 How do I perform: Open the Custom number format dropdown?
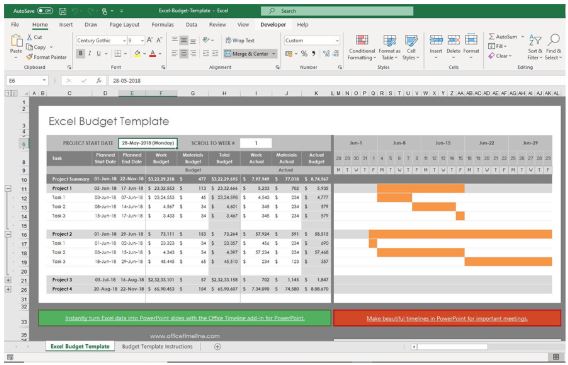(x=337, y=41)
